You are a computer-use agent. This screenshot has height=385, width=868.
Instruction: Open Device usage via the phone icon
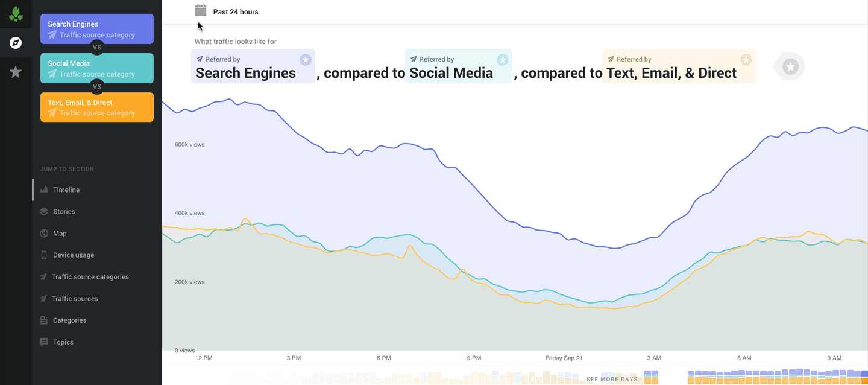coord(43,255)
